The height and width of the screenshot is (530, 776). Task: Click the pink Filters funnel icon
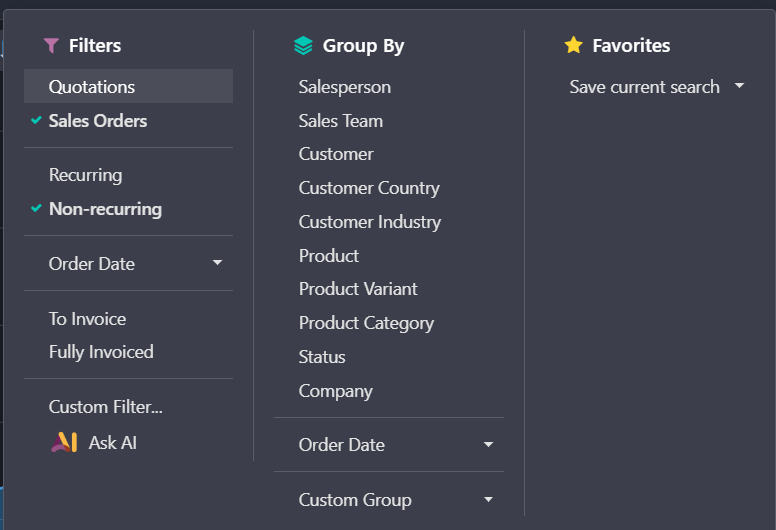click(51, 46)
